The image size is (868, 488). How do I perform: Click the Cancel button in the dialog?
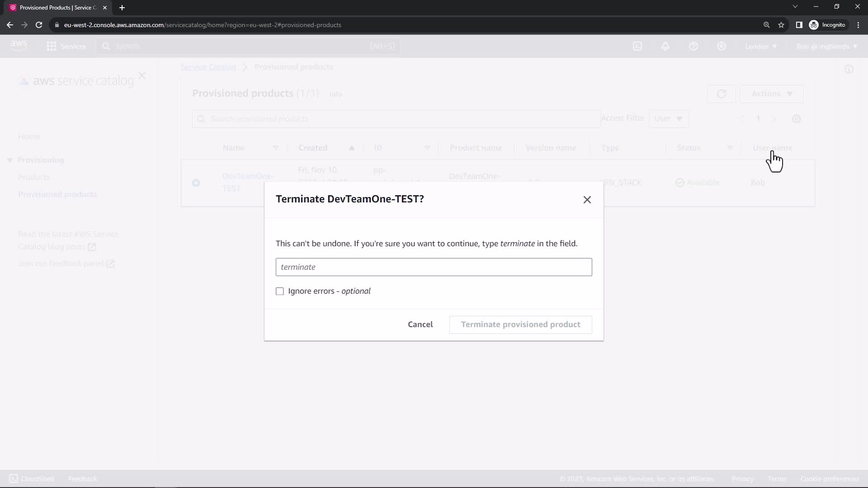420,324
